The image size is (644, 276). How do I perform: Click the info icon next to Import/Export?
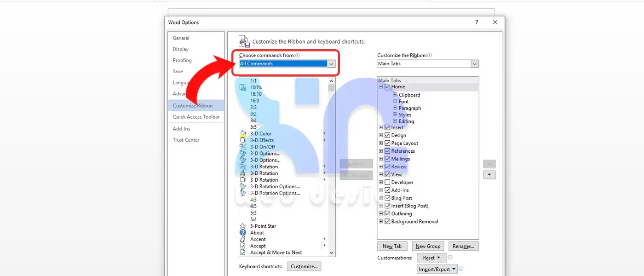461,269
